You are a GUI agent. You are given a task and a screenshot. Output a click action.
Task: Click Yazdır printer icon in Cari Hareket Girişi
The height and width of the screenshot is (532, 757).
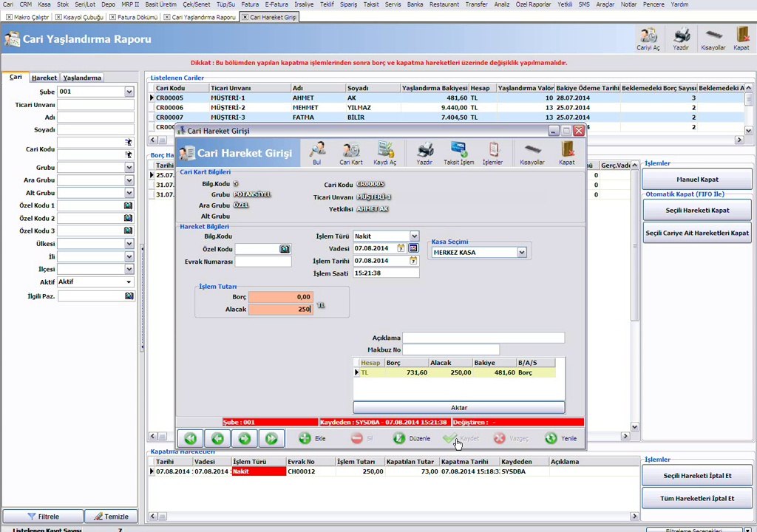click(424, 152)
